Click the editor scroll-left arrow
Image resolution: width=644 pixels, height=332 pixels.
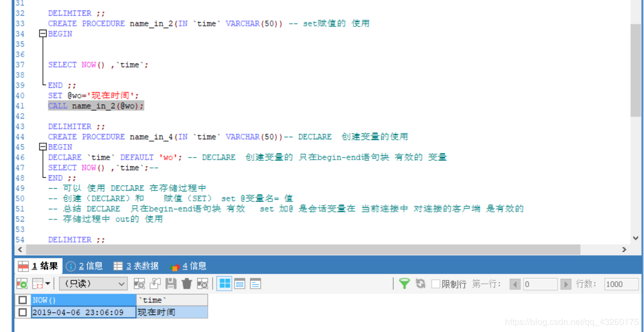pyautogui.click(x=20, y=249)
